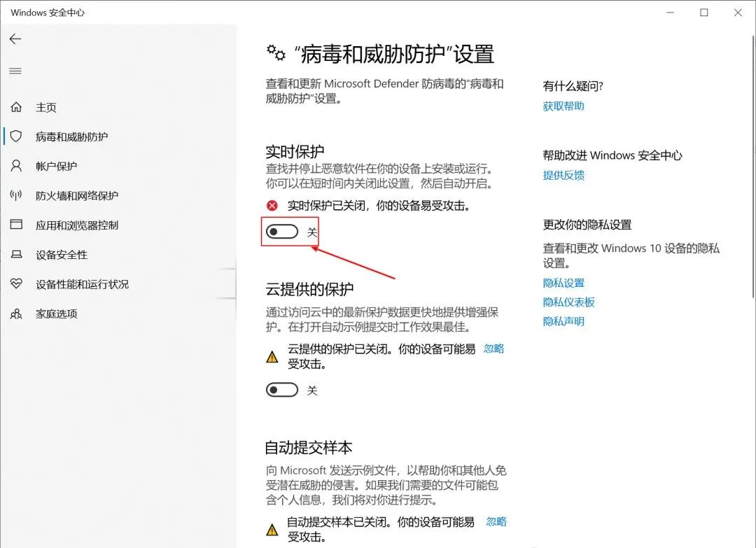Click the vertical scrollbar on the right

(x=752, y=166)
